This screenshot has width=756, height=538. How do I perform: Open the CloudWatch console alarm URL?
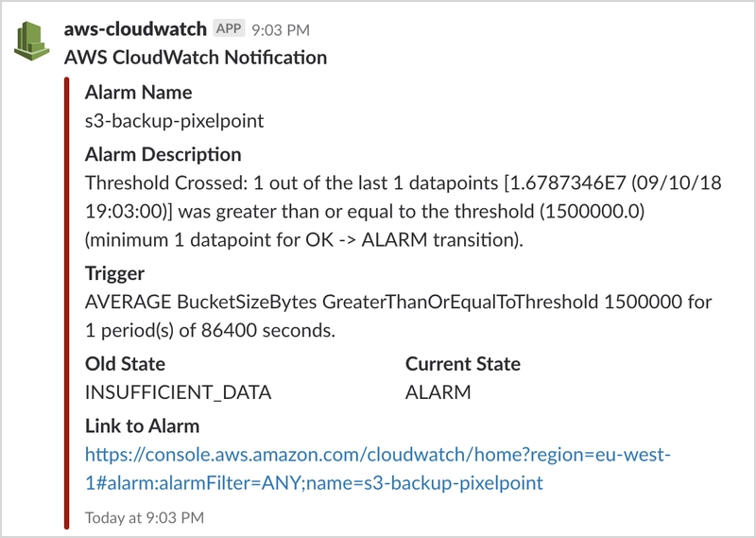tap(378, 455)
